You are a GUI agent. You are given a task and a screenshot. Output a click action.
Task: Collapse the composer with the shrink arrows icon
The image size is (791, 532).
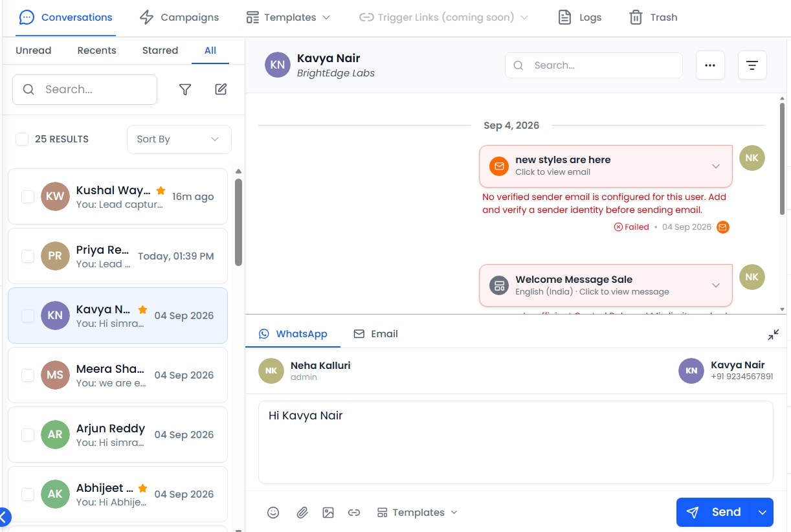pos(774,335)
